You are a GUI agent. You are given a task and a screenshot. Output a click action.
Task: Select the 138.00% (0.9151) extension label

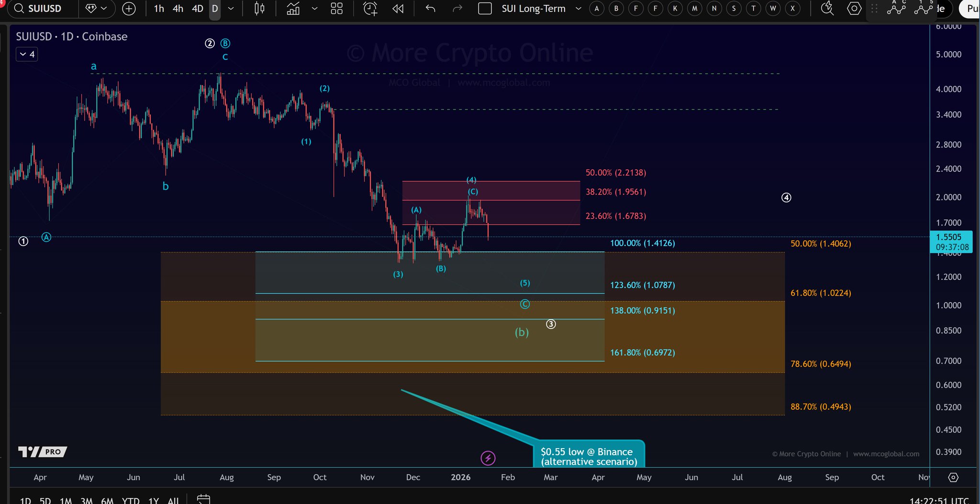[x=642, y=310]
